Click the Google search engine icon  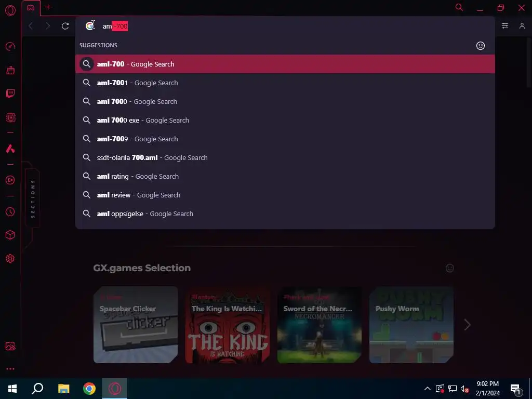pyautogui.click(x=90, y=26)
